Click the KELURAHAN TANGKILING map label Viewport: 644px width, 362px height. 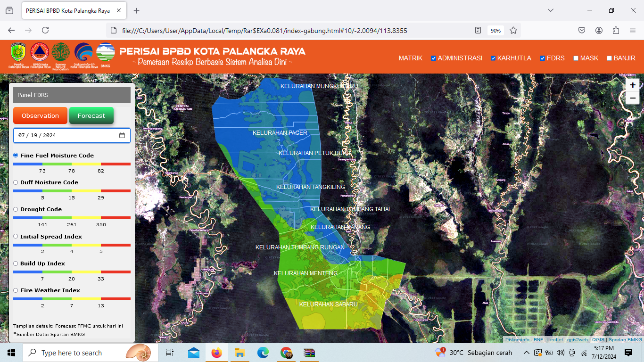pos(311,187)
